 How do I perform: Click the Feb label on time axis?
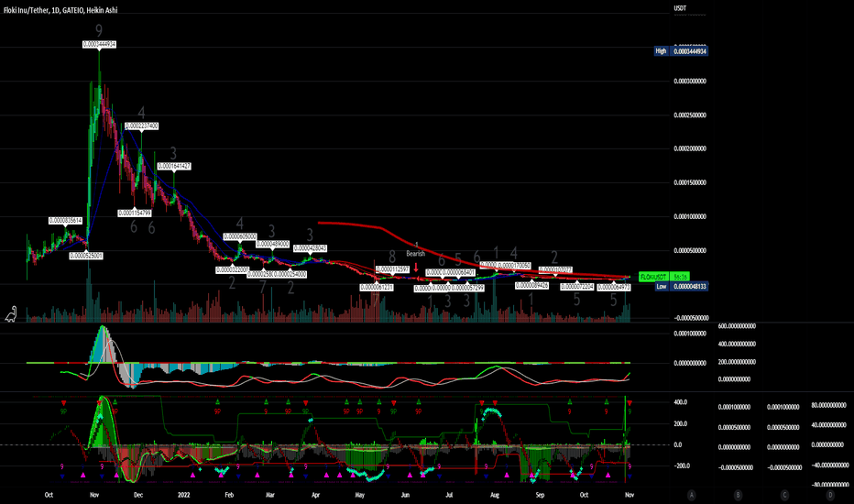click(229, 495)
